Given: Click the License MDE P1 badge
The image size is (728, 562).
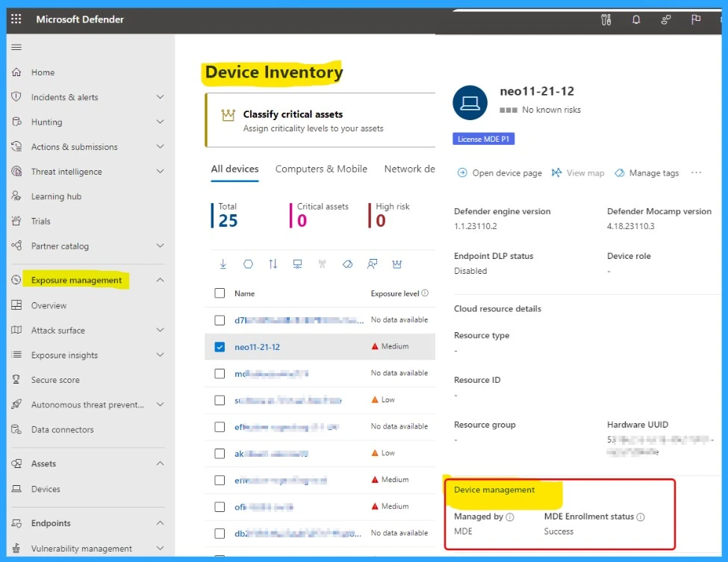Looking at the screenshot, I should click(483, 139).
